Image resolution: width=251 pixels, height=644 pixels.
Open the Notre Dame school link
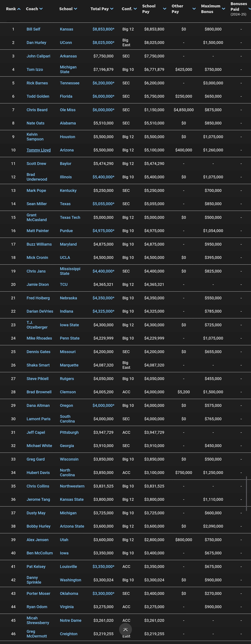click(70, 620)
